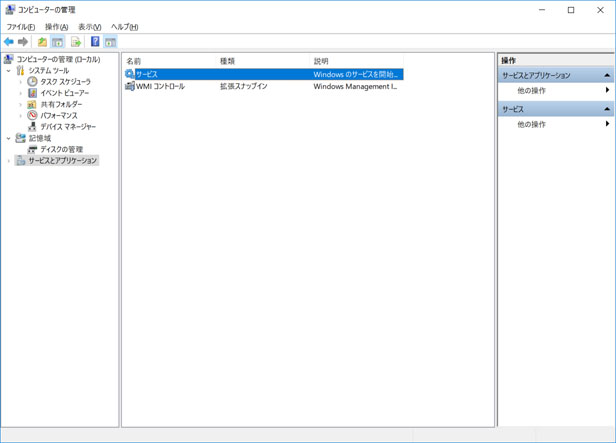This screenshot has width=616, height=443.
Task: Select タスク スケジューラ in the tree
Action: (65, 81)
